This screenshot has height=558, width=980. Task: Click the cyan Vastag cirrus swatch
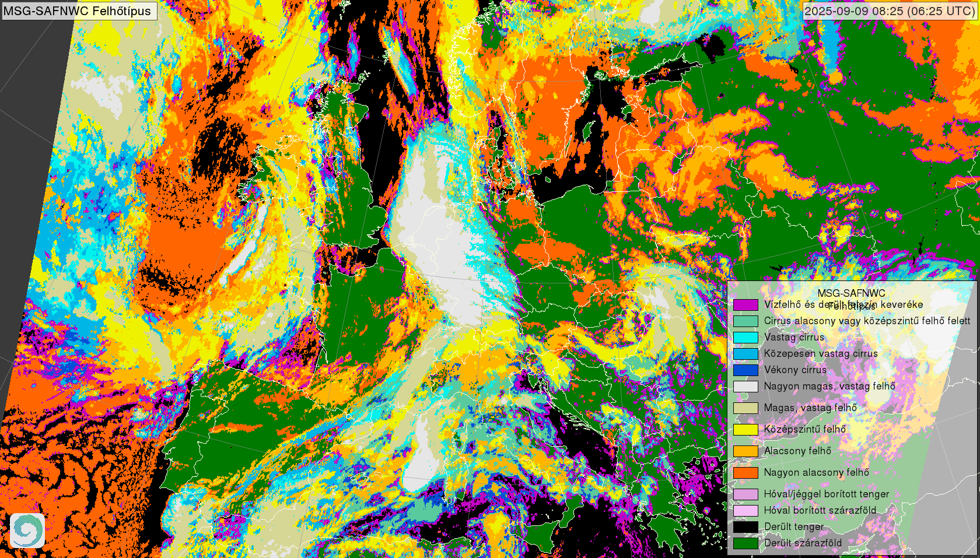[745, 337]
